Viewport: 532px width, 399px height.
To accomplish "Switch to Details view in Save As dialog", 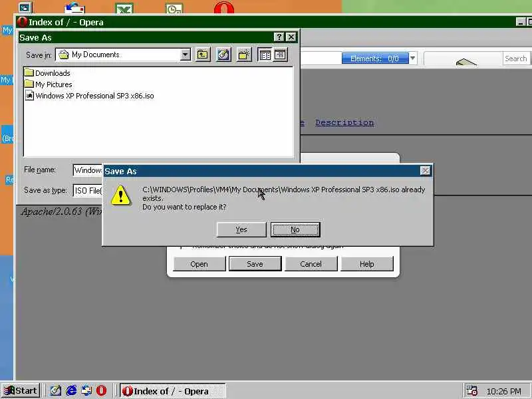I will [x=280, y=55].
